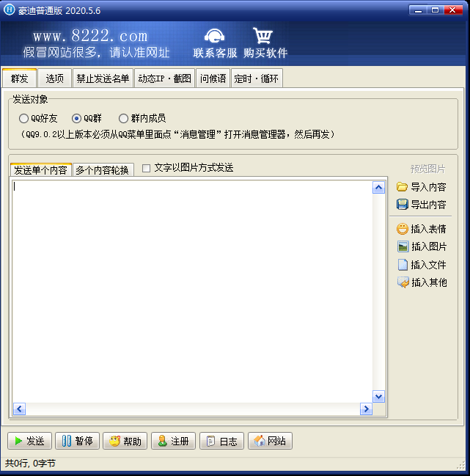Click 导入内容 folder icon

402,187
